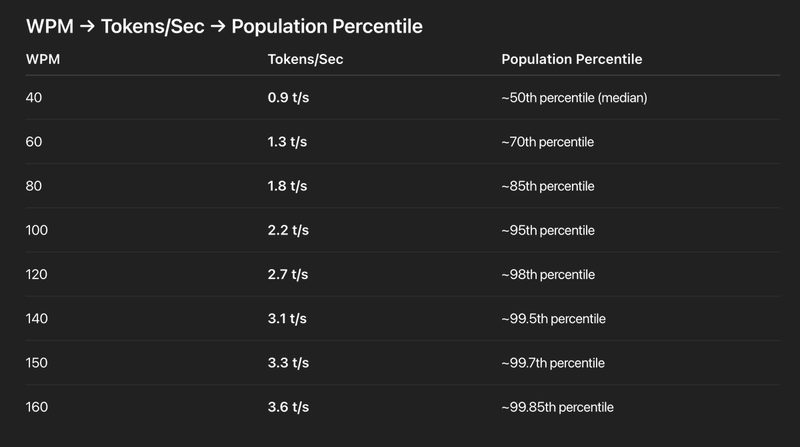Click the ~70th percentile cell
The image size is (800, 447).
point(548,142)
